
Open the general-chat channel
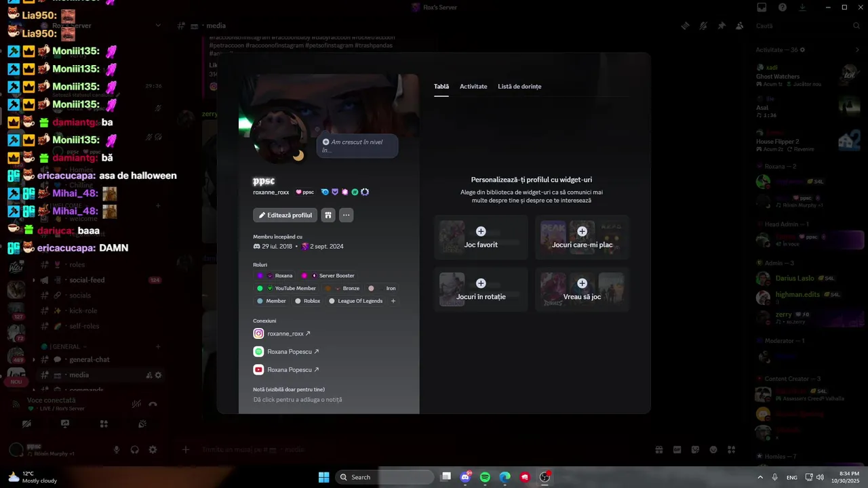tap(90, 360)
